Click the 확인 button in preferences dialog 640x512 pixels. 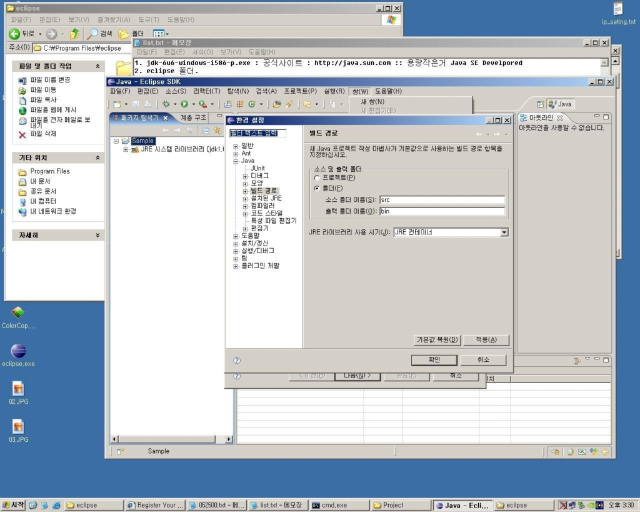[434, 360]
